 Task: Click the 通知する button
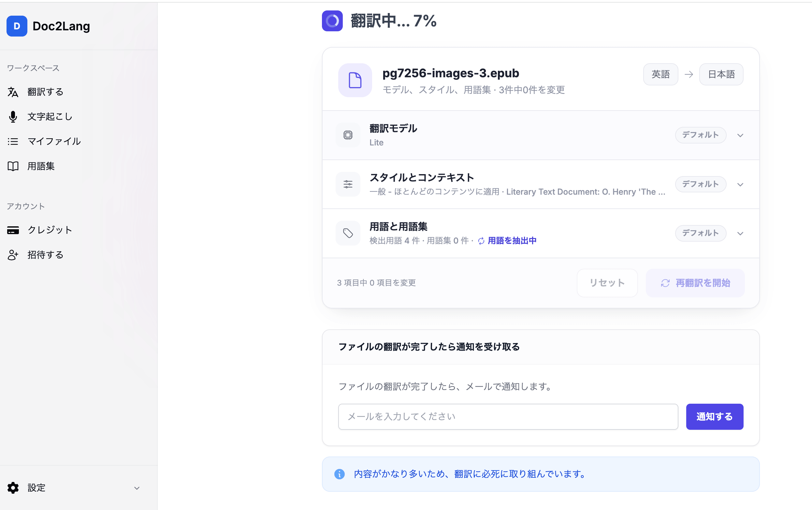pyautogui.click(x=715, y=416)
